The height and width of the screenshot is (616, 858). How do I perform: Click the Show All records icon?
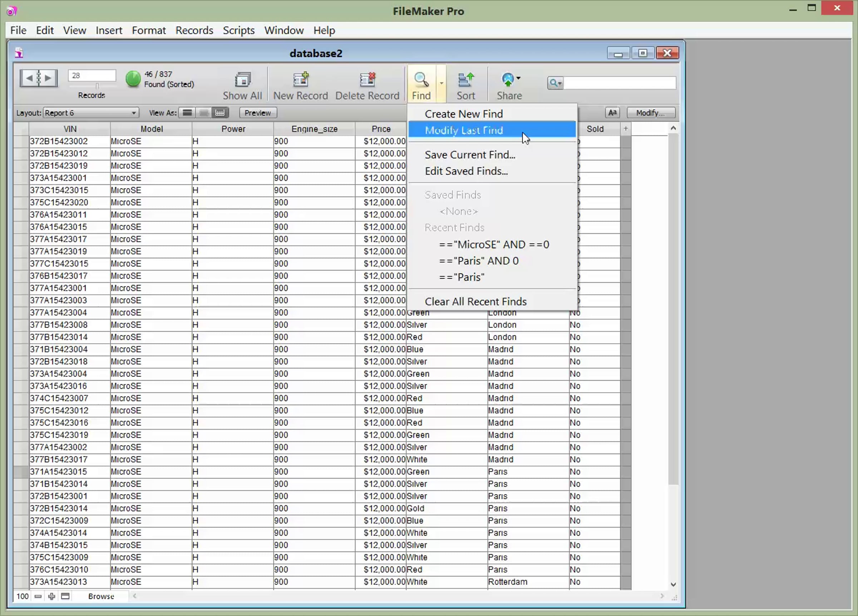click(242, 80)
